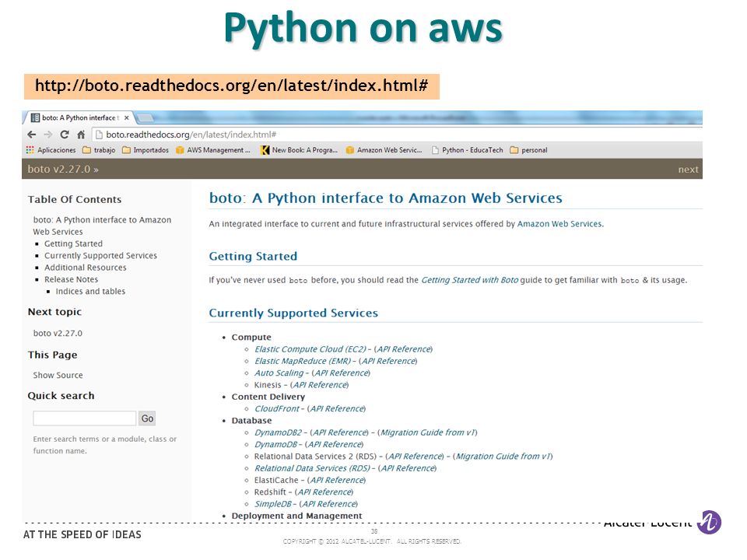
Task: Open the Python - EducaTech bookmark
Action: pyautogui.click(x=468, y=150)
